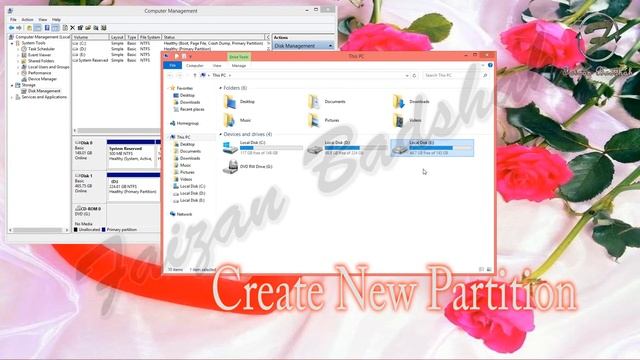Expand Services and Applications tree node
Image resolution: width=640 pixels, height=360 pixels.
click(x=12, y=97)
